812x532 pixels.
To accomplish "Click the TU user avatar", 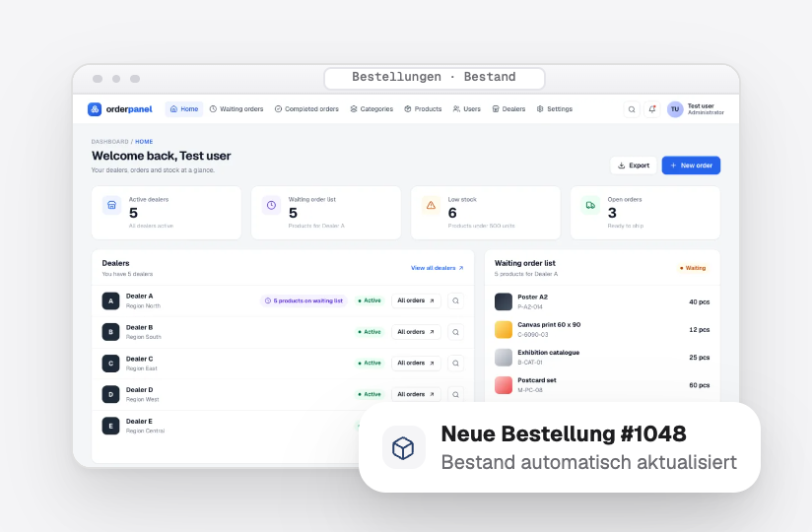I will [675, 109].
